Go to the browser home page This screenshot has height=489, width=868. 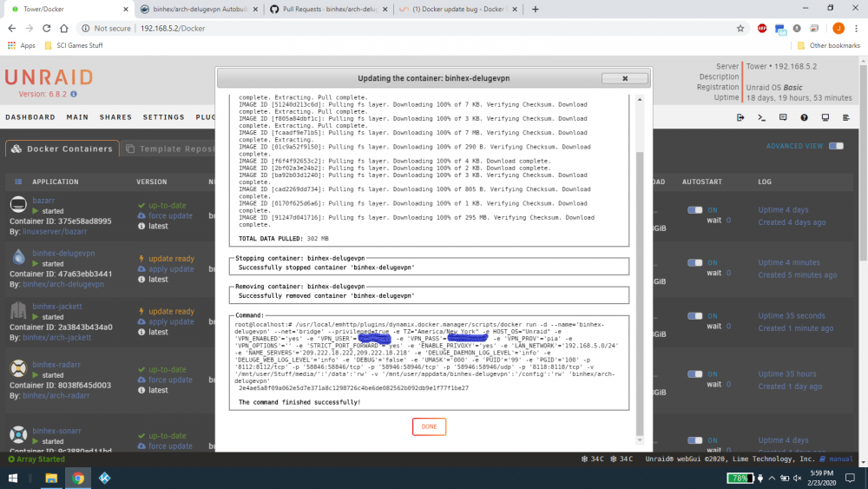[64, 29]
